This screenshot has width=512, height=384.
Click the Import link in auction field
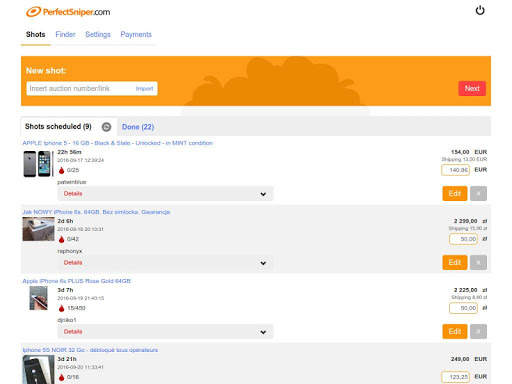pyautogui.click(x=144, y=89)
